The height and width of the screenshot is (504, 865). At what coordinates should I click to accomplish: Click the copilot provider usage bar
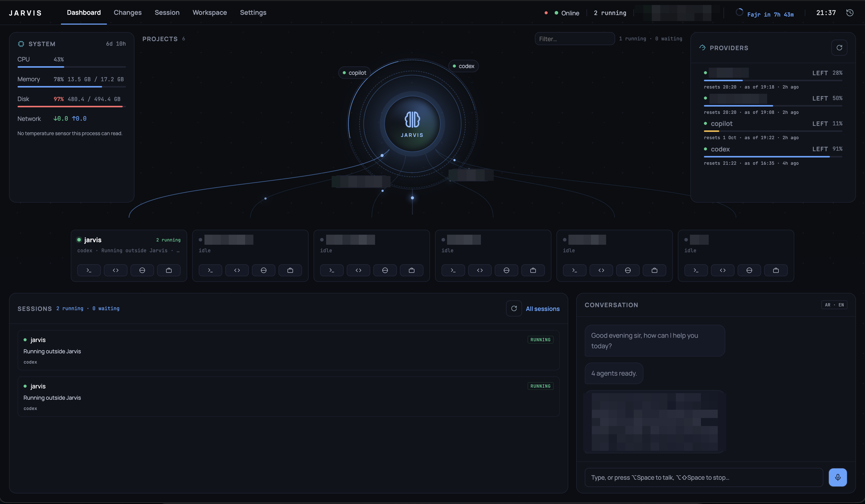[773, 131]
